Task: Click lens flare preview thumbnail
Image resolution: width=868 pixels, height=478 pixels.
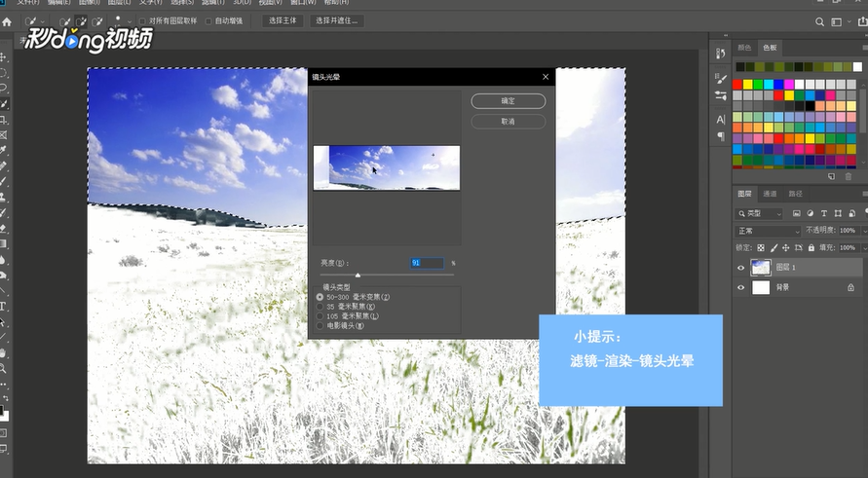Action: 387,167
